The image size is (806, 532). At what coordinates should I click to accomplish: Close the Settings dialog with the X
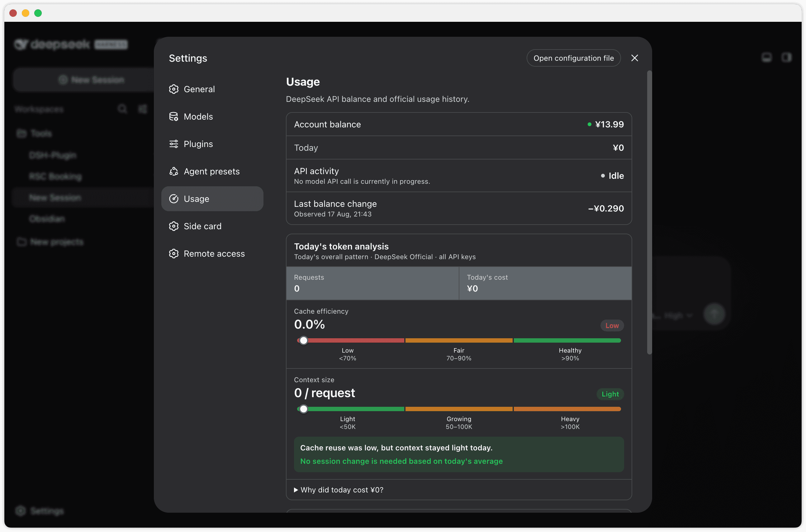(634, 58)
